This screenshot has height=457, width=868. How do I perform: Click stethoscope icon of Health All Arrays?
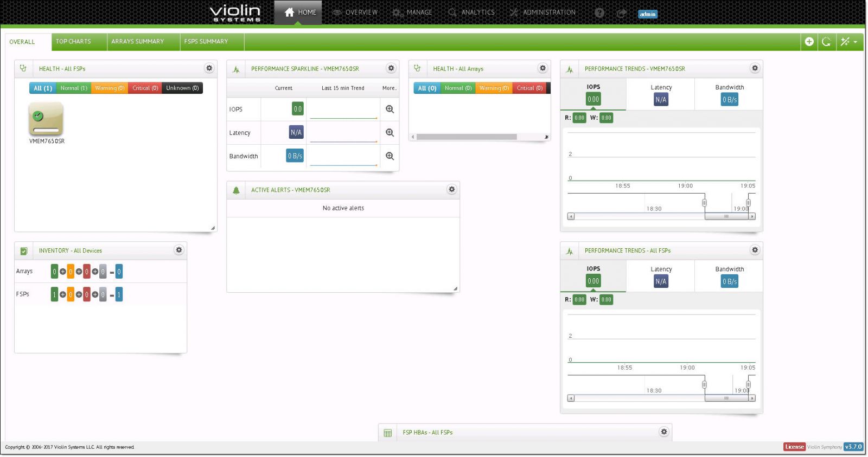pos(417,68)
